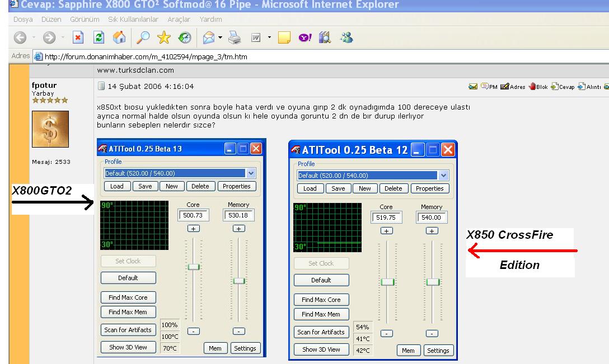Click Show 3D View in Beta 12 window
Viewport: 609px width, 364px height.
click(x=321, y=349)
